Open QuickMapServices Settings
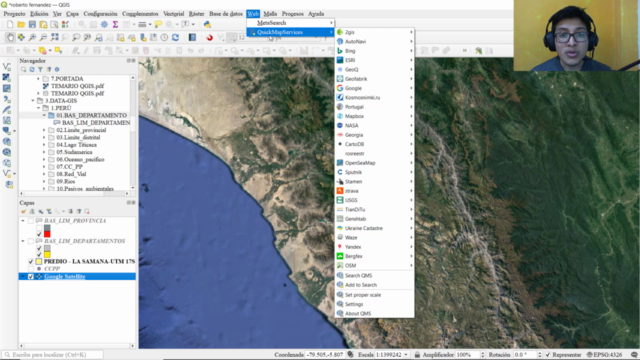640x360 pixels. (x=374, y=304)
